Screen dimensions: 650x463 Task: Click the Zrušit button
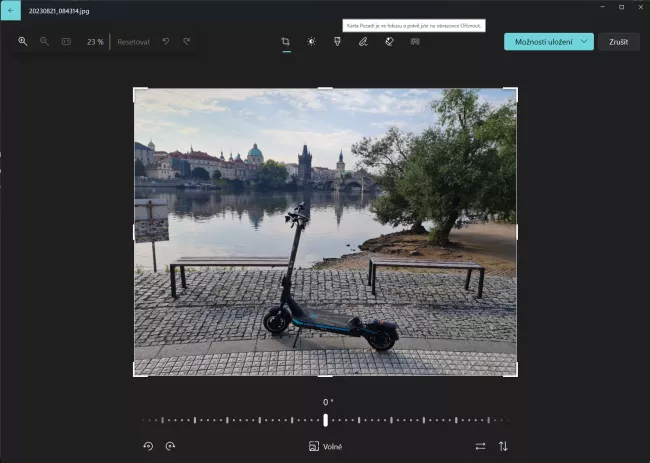pyautogui.click(x=618, y=42)
